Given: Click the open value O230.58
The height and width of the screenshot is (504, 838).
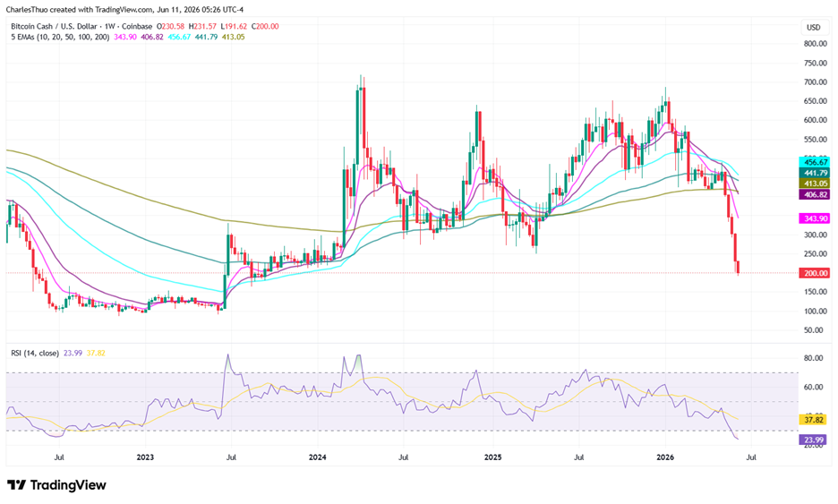Looking at the screenshot, I should pos(170,26).
